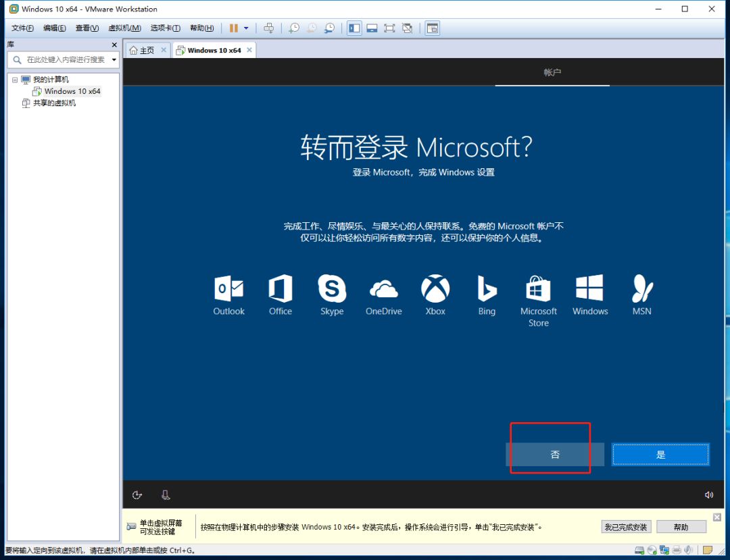Click the message log note icon
Viewport: 730px width, 560px height.
(x=708, y=551)
